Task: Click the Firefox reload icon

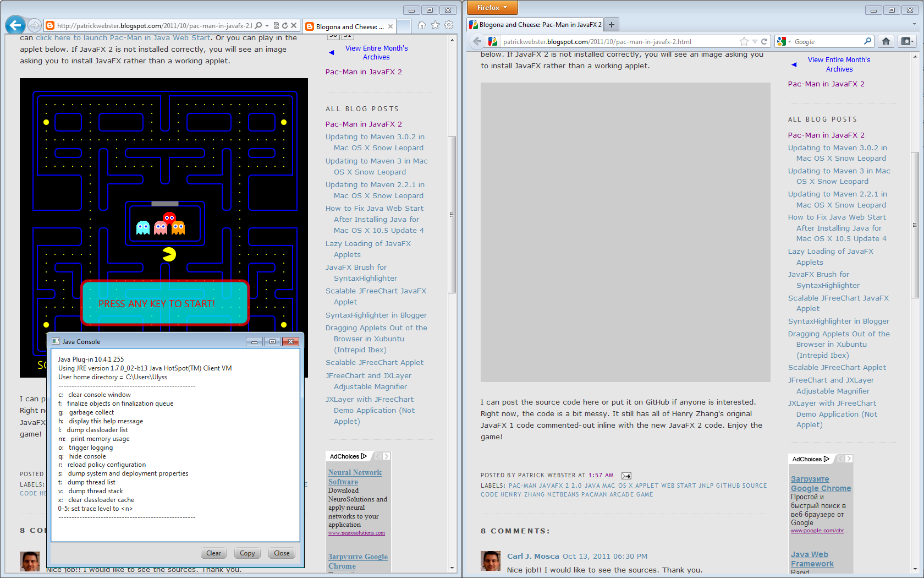Action: click(764, 41)
